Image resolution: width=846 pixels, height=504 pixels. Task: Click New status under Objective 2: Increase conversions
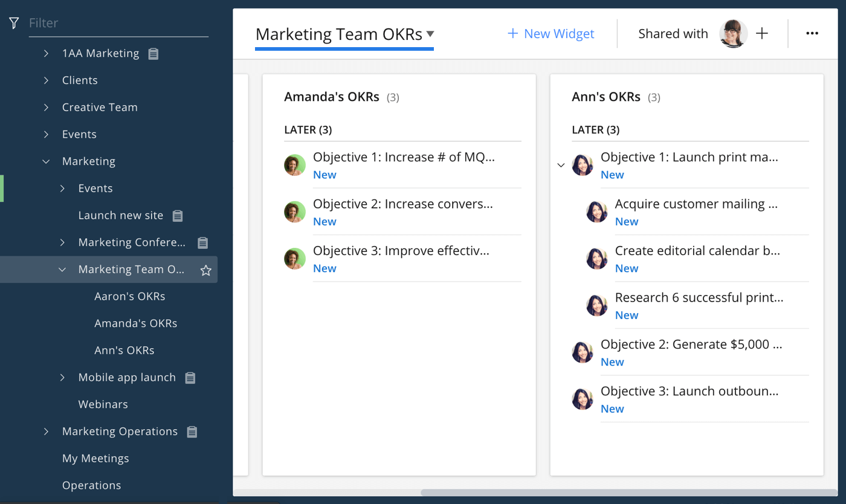point(325,221)
